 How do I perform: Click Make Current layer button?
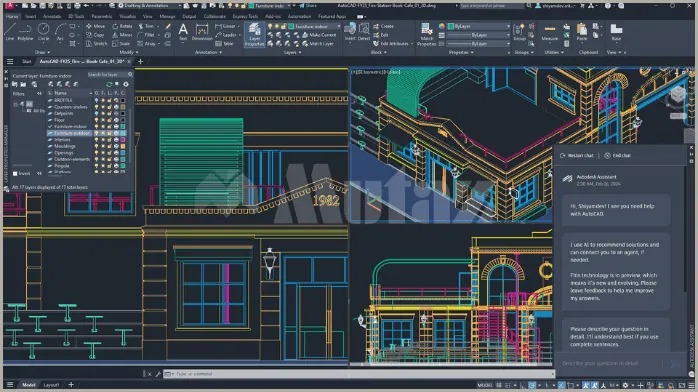click(319, 35)
